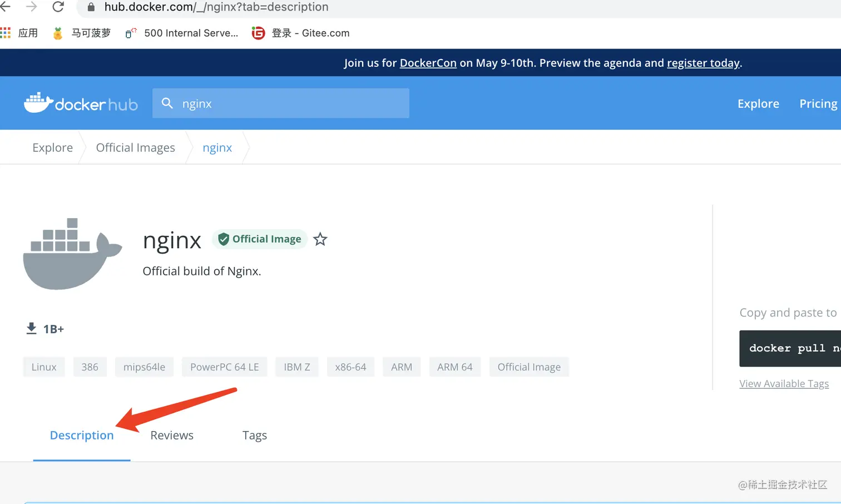
Task: Click the nginx repository title
Action: click(x=172, y=240)
